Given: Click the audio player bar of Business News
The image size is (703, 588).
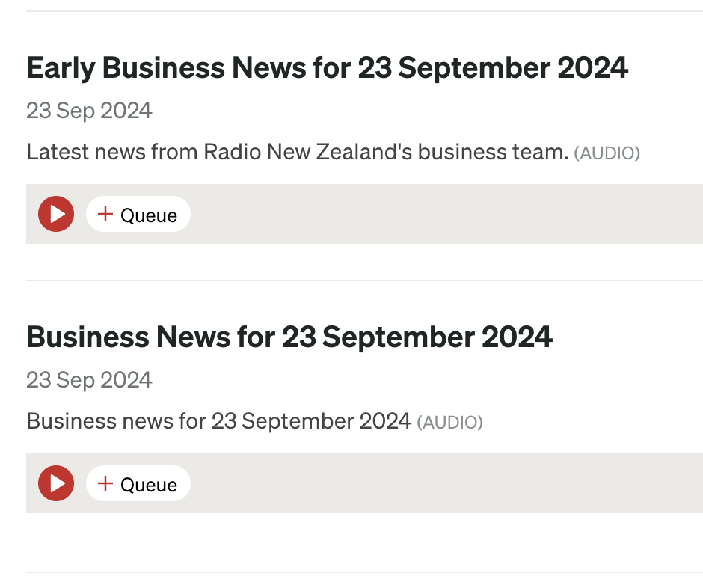Looking at the screenshot, I should click(x=449, y=483).
